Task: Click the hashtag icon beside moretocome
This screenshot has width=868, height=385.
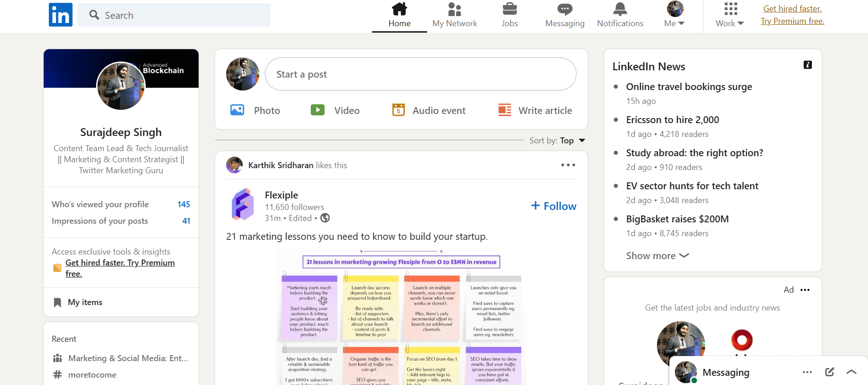Action: [x=57, y=374]
